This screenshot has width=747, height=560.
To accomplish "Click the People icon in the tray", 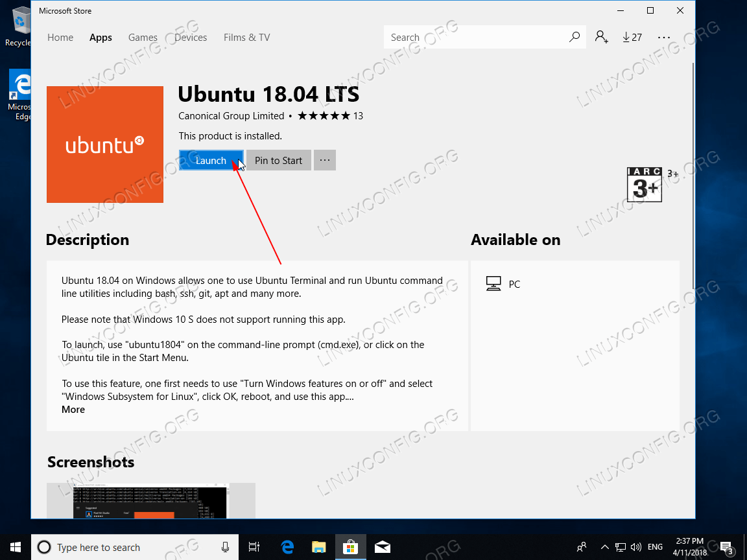I will [x=582, y=547].
